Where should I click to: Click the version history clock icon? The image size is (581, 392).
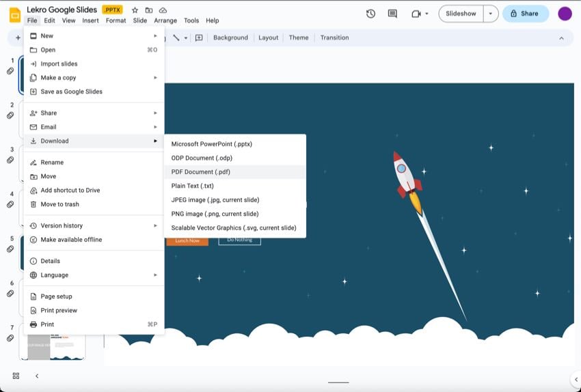coord(370,14)
